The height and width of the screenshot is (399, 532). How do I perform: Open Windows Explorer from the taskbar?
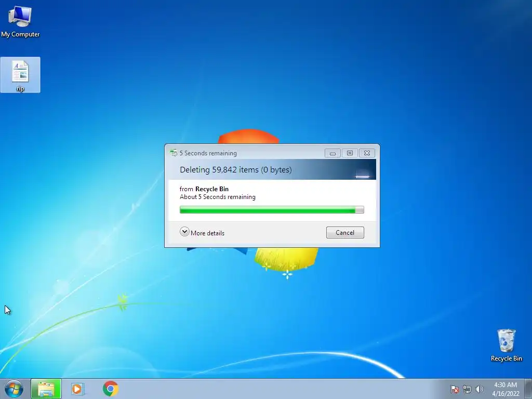[46, 389]
